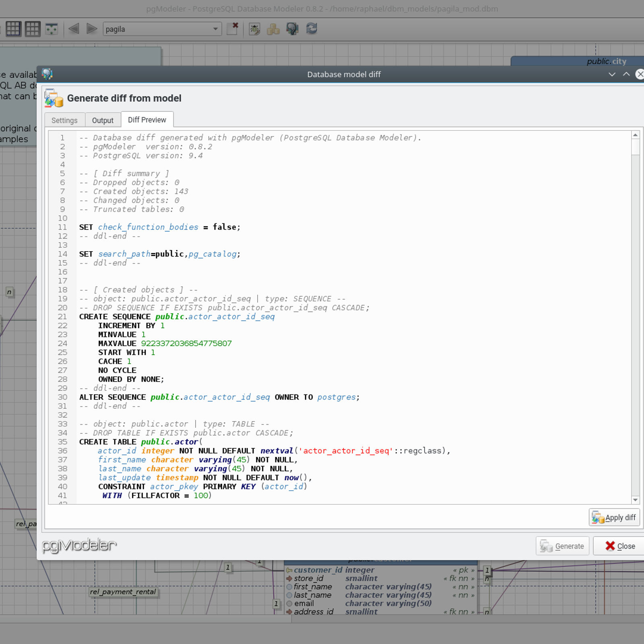The height and width of the screenshot is (644, 644).
Task: Click the validation bug icon in toolbar
Action: (254, 29)
